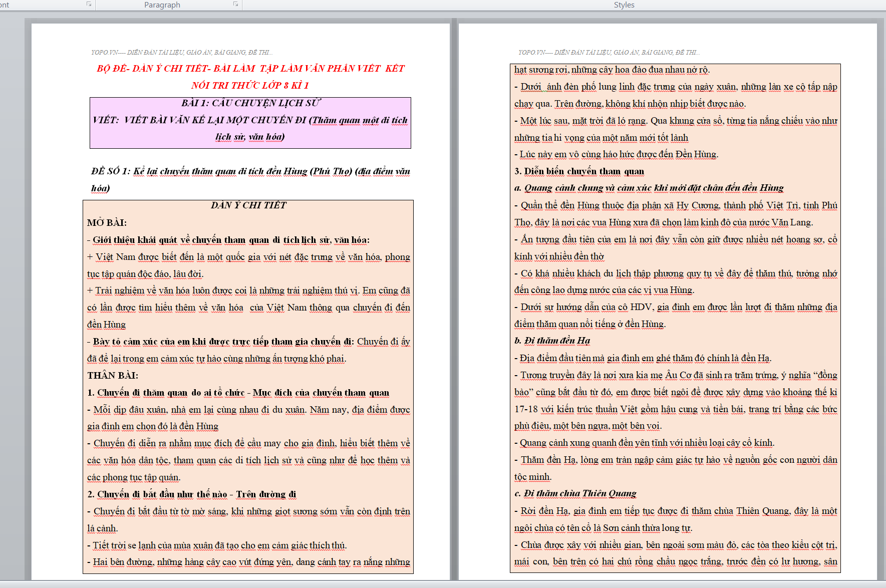This screenshot has height=588, width=886.
Task: Click heading '2. Chuyến đi bắt đầu như thế nào'
Action: 192,494
